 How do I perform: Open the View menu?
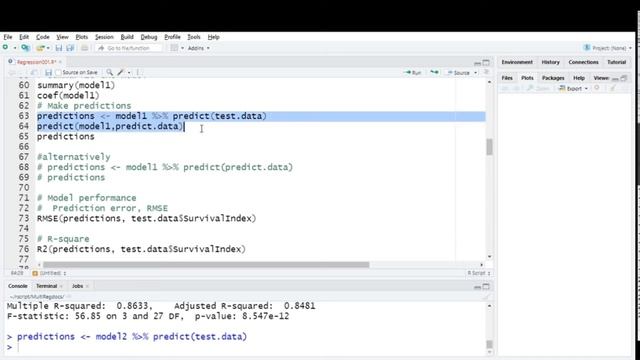(62, 37)
